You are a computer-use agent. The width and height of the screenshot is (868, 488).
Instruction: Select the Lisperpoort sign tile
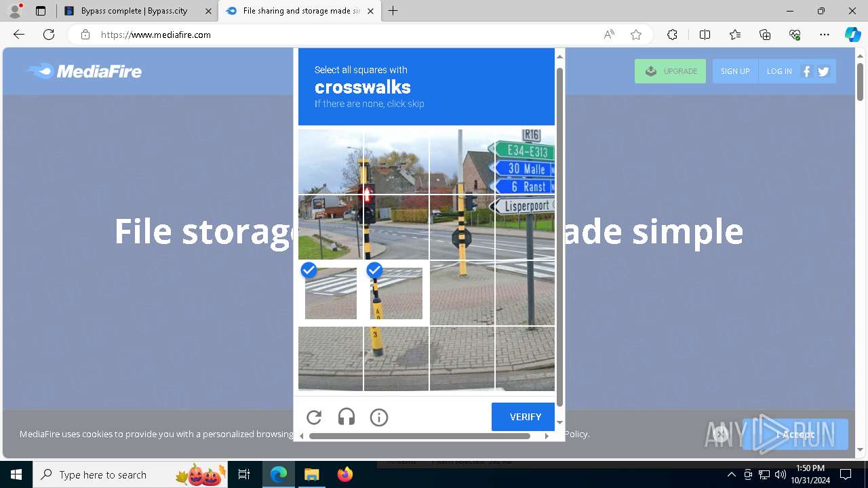click(526, 227)
